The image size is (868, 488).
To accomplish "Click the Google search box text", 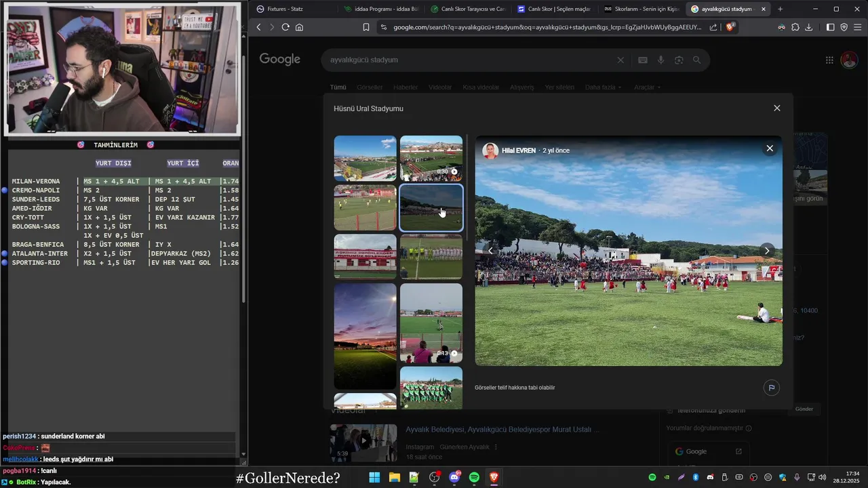I will (x=364, y=60).
